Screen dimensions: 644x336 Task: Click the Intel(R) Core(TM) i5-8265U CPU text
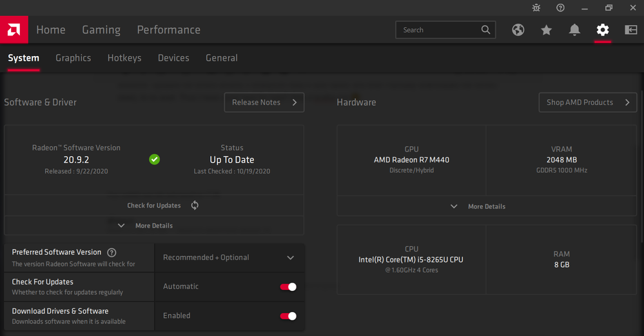point(411,260)
